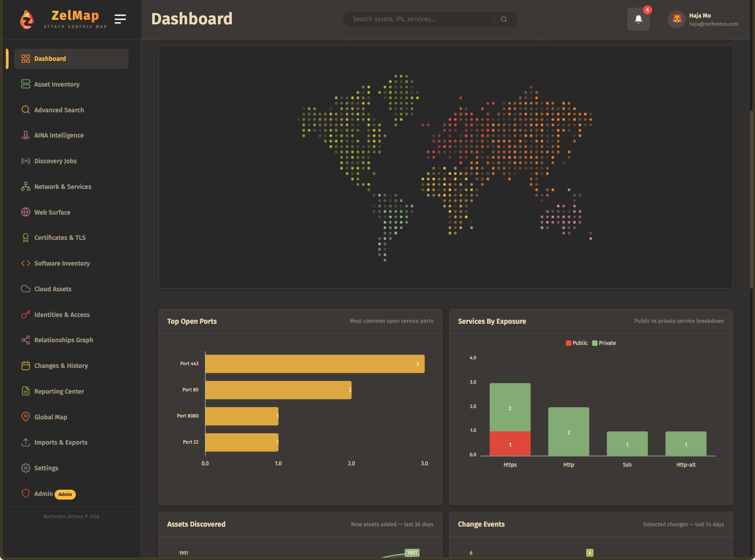Go to Relationships Graph page
755x560 pixels.
(x=64, y=340)
